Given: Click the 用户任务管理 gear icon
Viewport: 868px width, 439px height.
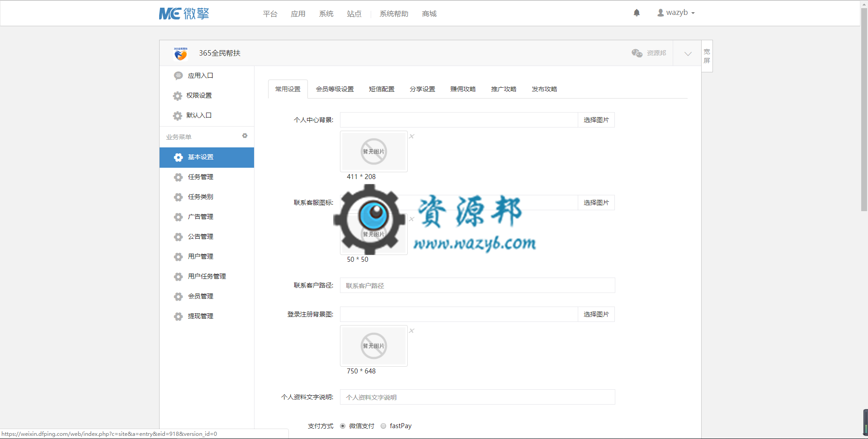Looking at the screenshot, I should (x=178, y=276).
